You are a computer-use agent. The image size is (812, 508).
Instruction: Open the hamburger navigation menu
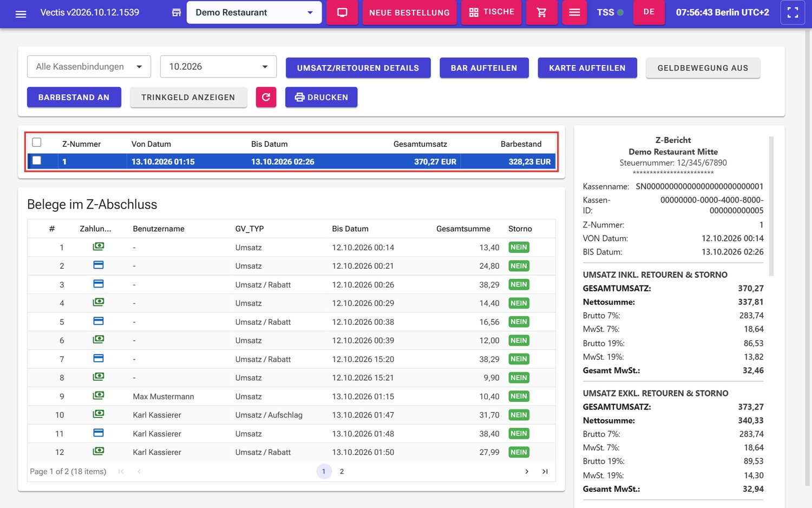click(21, 13)
